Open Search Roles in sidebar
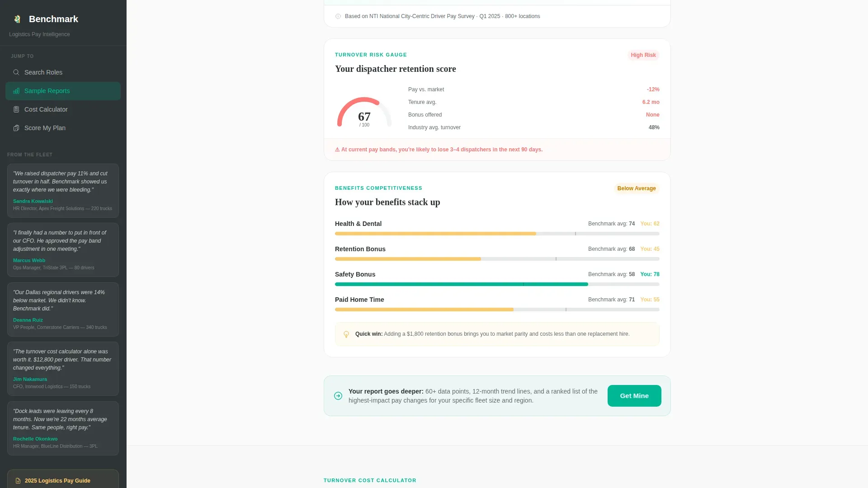The width and height of the screenshot is (868, 488). pyautogui.click(x=63, y=72)
